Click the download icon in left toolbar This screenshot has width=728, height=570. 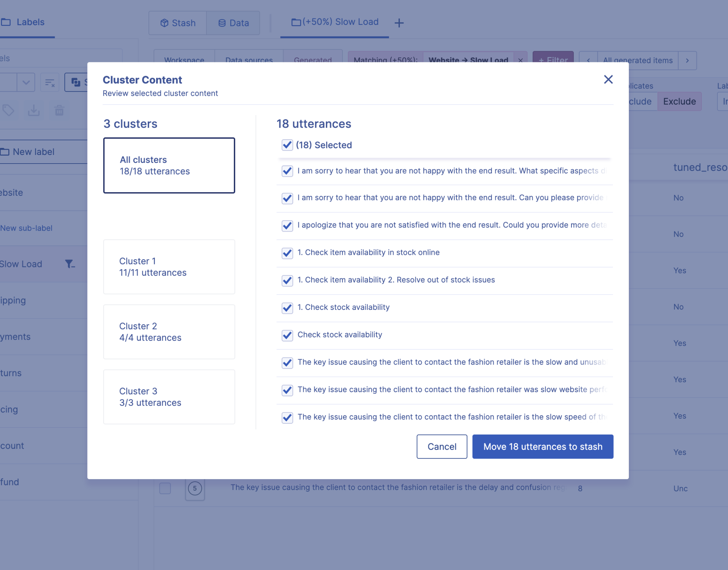pos(34,110)
